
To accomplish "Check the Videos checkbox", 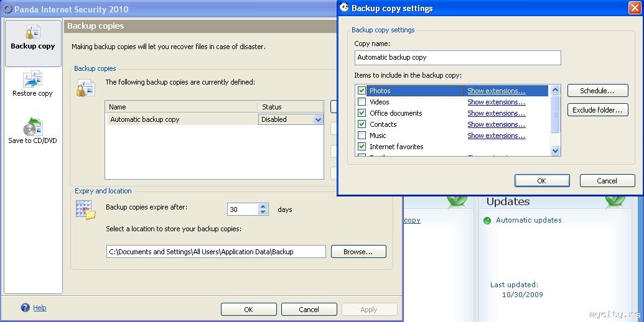I will (x=362, y=102).
